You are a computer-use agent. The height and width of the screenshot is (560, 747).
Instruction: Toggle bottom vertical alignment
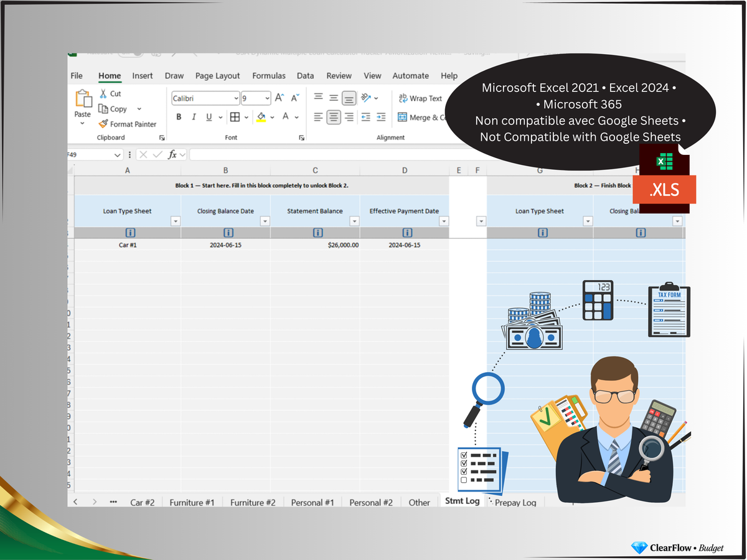click(x=349, y=98)
